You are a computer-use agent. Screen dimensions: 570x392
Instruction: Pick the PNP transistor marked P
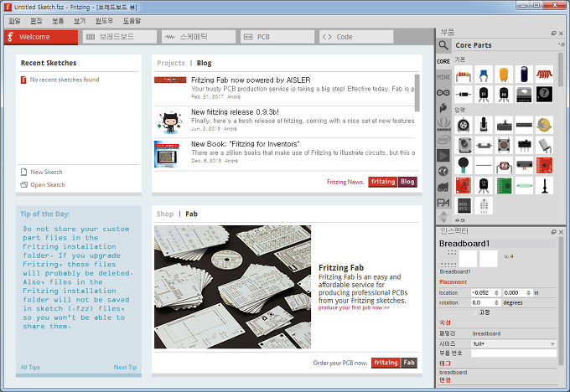(484, 95)
